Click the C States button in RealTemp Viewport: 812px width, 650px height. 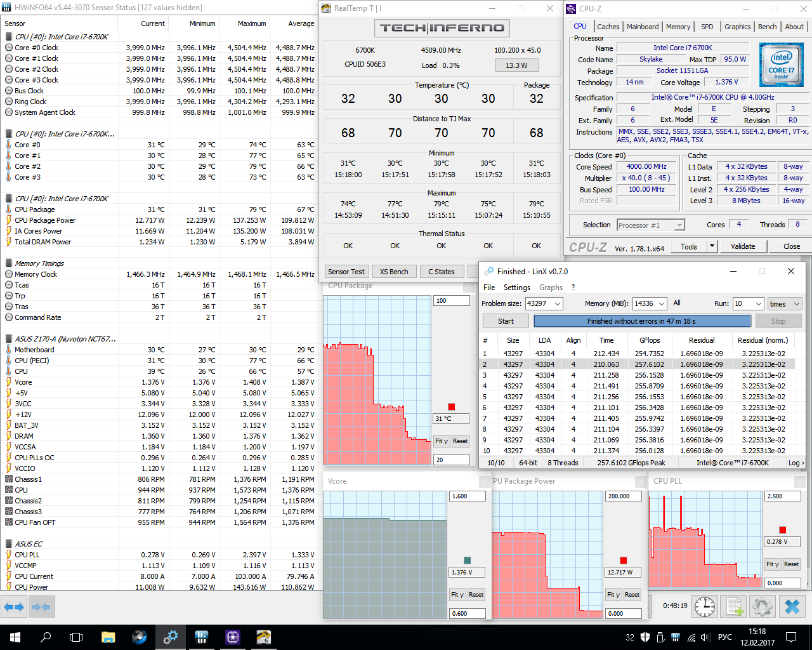pyautogui.click(x=442, y=272)
